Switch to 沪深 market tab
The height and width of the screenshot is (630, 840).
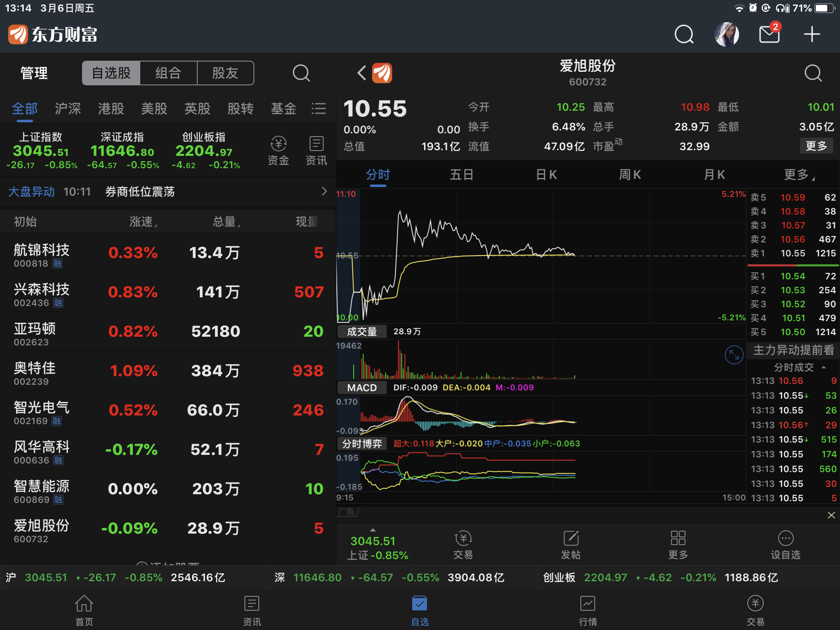tap(68, 109)
